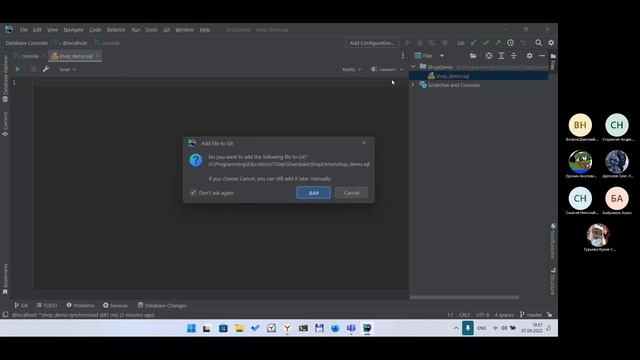Open the session selector dropdown

tap(387, 69)
